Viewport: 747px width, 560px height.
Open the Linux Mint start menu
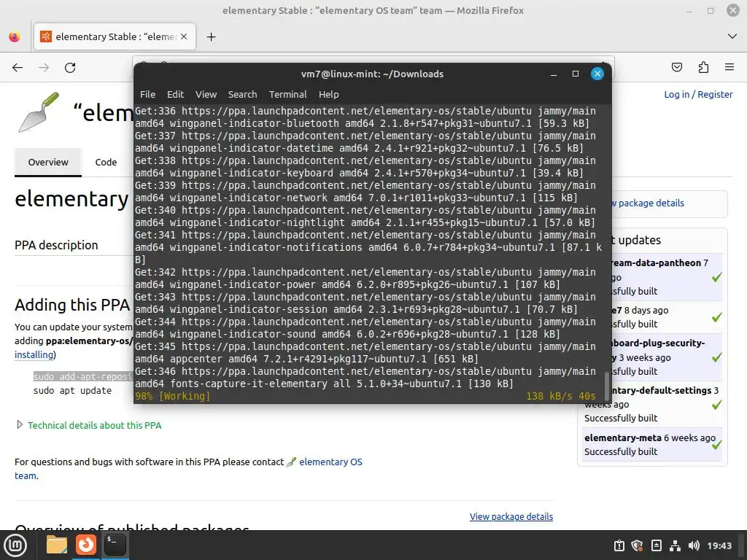[16, 545]
